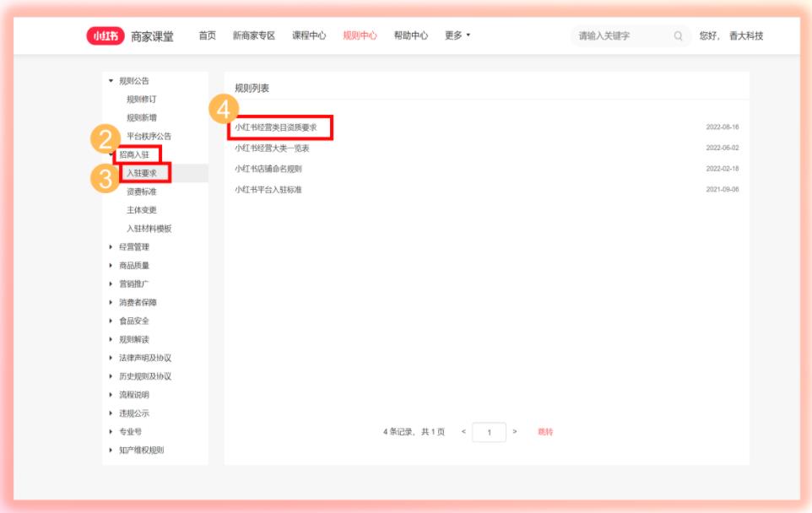Image resolution: width=812 pixels, height=513 pixels.
Task: Expand the 知产维权规则 section
Action: tap(141, 450)
